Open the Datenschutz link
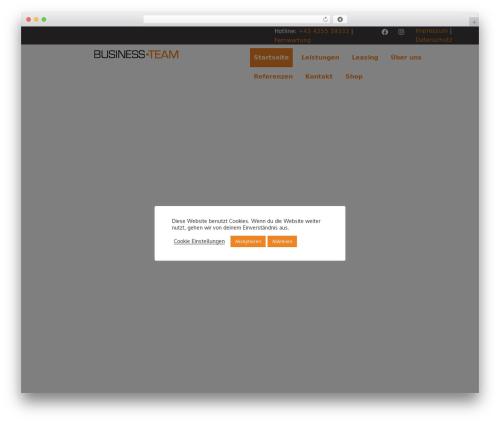The height and width of the screenshot is (423, 500). pyautogui.click(x=434, y=40)
